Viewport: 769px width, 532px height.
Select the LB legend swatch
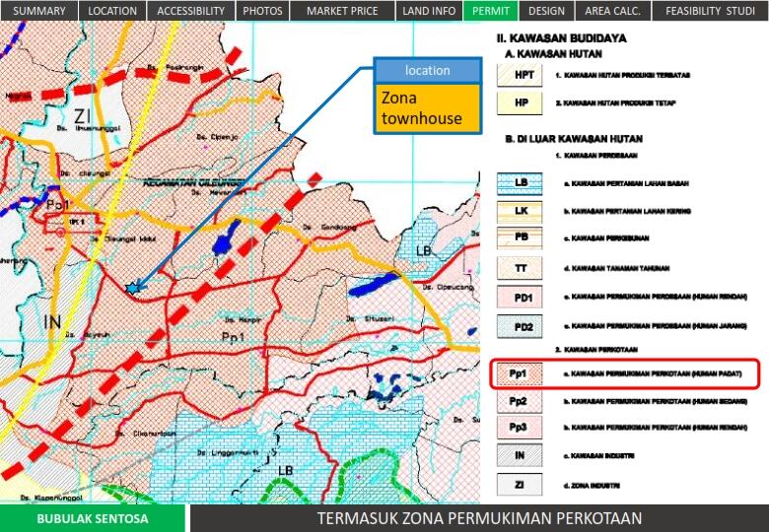520,183
